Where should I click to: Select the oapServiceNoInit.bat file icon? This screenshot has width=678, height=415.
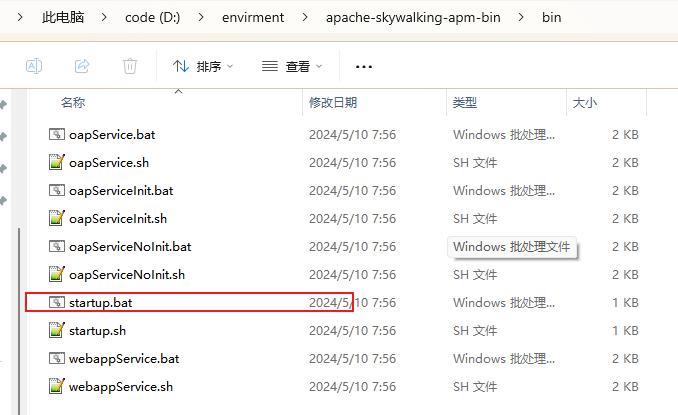pos(57,246)
